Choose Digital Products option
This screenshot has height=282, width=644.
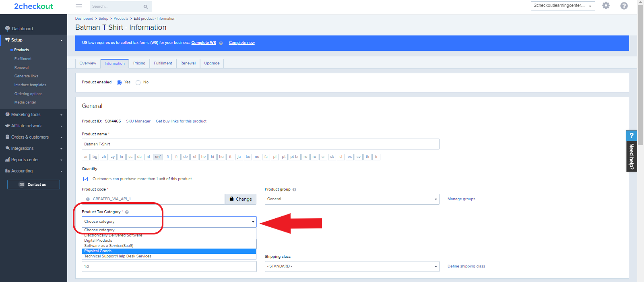coord(169,241)
